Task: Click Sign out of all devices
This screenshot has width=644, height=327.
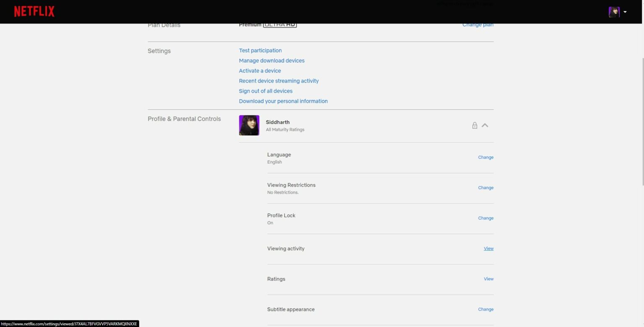Action: (x=265, y=91)
